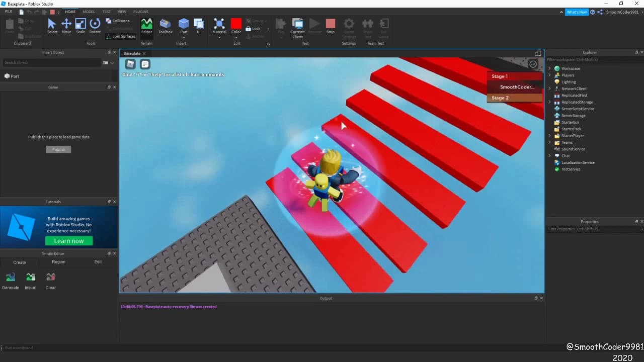Choose the Scale tool

[80, 26]
